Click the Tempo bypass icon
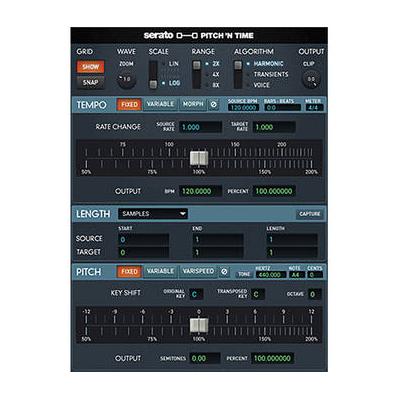The width and height of the screenshot is (400, 400). click(214, 105)
